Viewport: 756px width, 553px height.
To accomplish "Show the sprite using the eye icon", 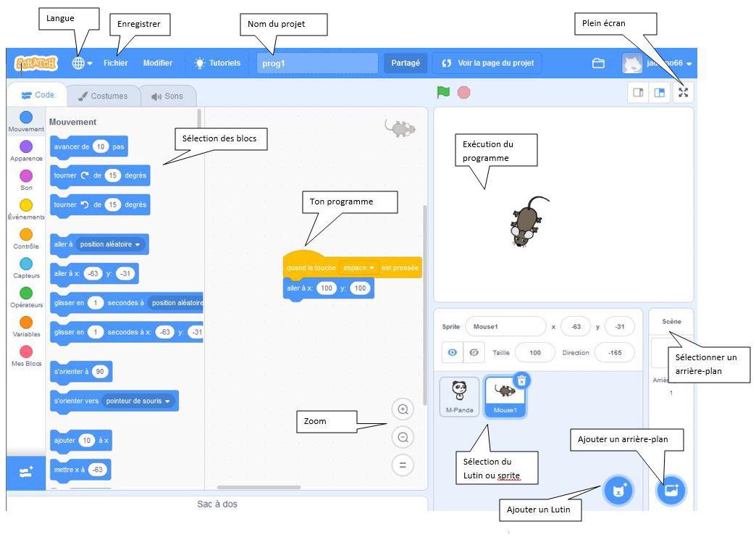I will point(453,353).
